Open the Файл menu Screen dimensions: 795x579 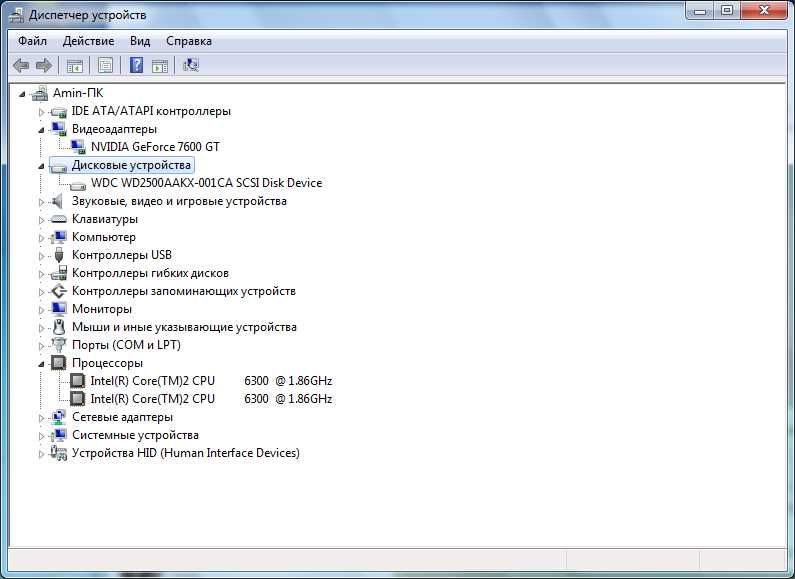pos(32,41)
